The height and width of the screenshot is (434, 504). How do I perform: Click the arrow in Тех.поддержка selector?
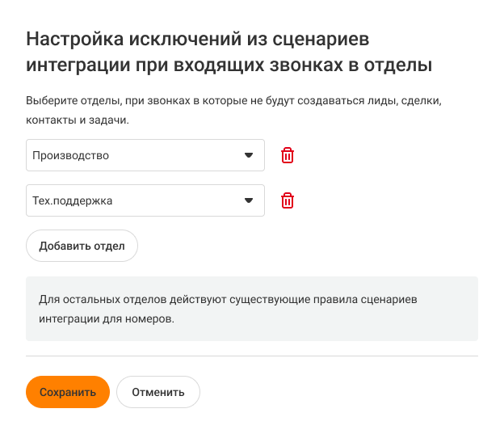click(249, 200)
